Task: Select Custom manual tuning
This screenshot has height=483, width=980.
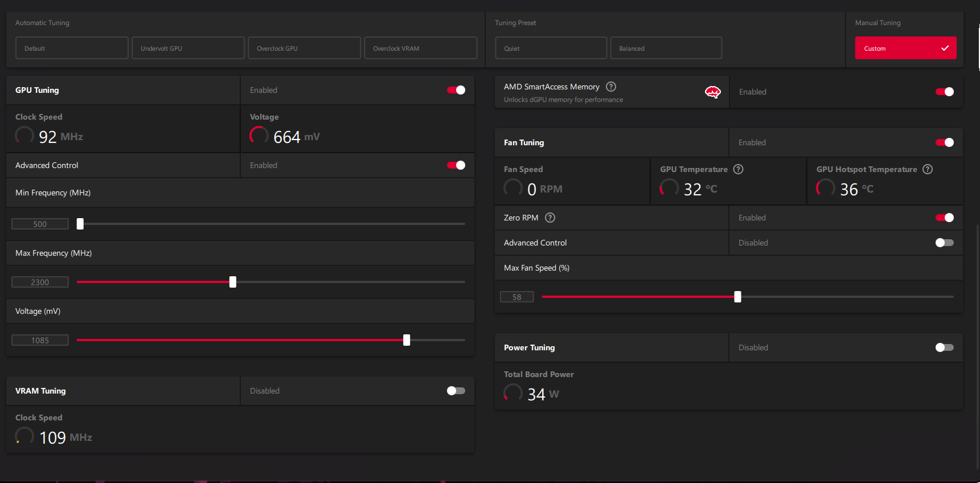Action: [905, 48]
